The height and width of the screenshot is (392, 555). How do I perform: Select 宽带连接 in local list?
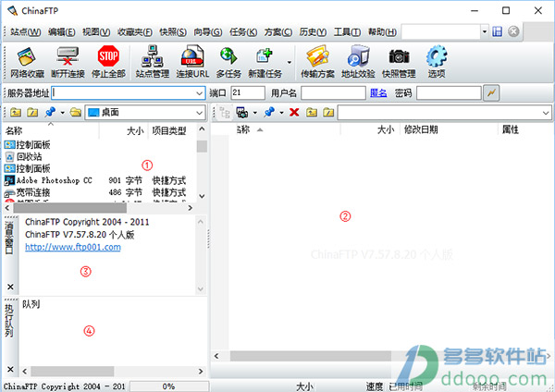pos(27,192)
